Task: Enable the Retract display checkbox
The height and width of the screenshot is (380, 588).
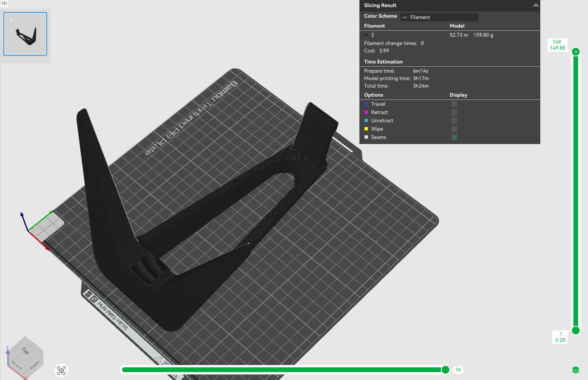Action: pyautogui.click(x=454, y=112)
